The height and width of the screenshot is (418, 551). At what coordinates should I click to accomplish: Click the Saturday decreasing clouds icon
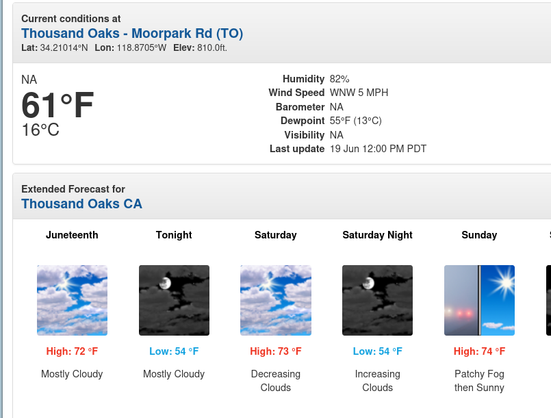click(276, 300)
